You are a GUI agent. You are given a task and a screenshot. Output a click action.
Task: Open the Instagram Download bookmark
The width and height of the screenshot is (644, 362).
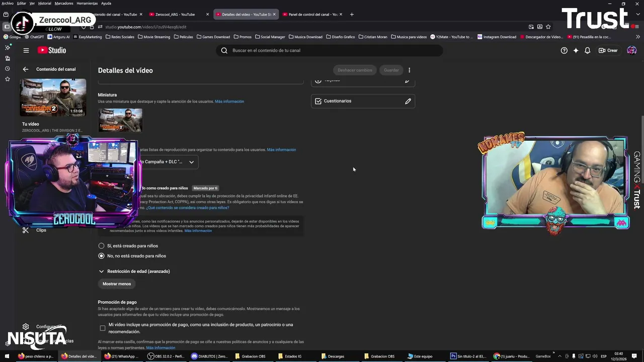497,37
